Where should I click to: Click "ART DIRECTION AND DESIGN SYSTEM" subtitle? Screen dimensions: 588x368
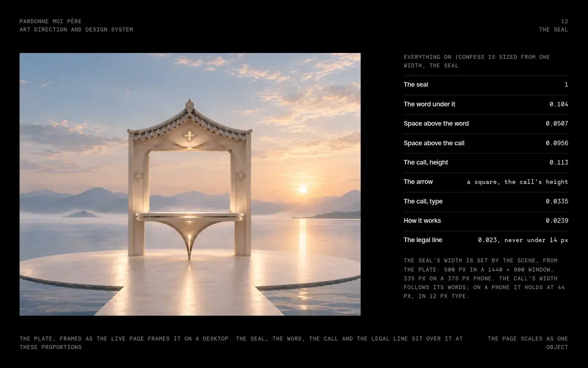76,30
